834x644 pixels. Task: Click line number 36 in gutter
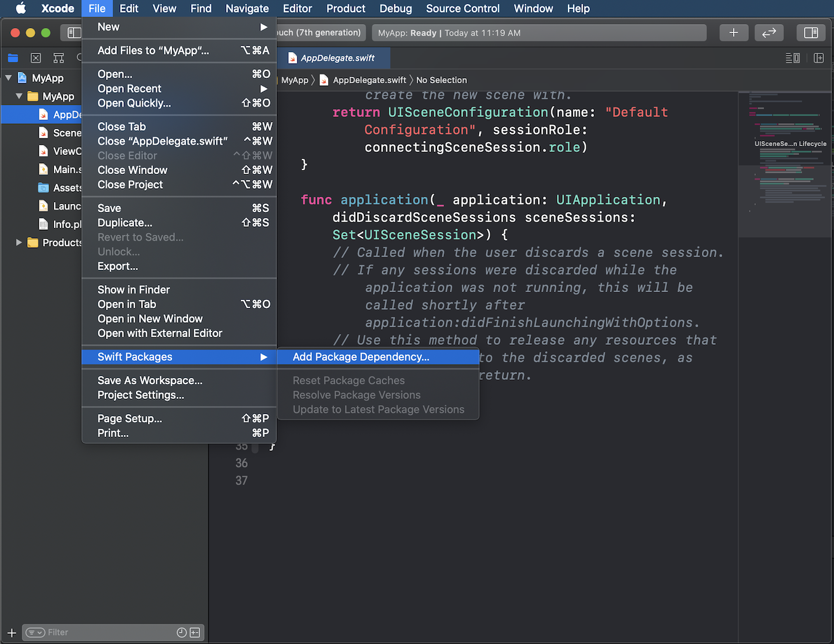(241, 463)
